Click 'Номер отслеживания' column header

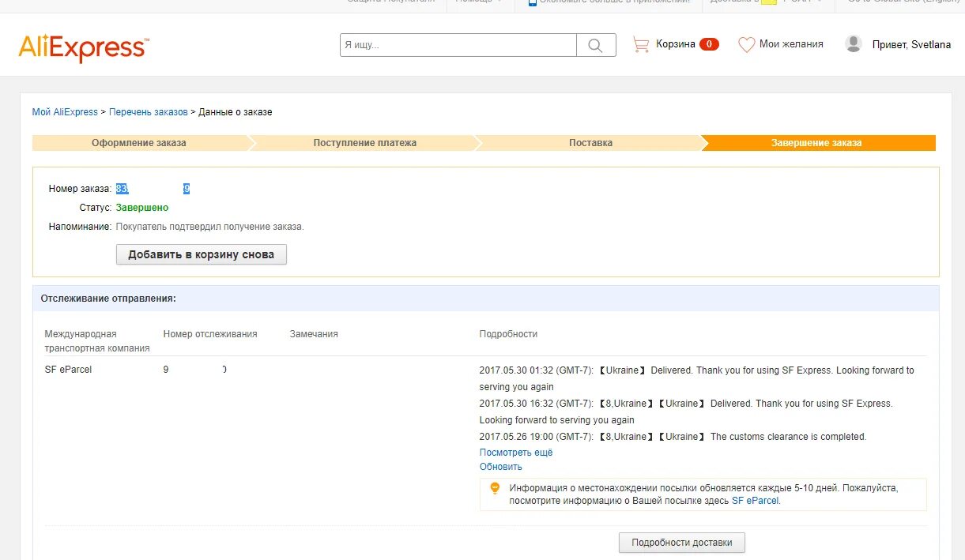(x=210, y=334)
